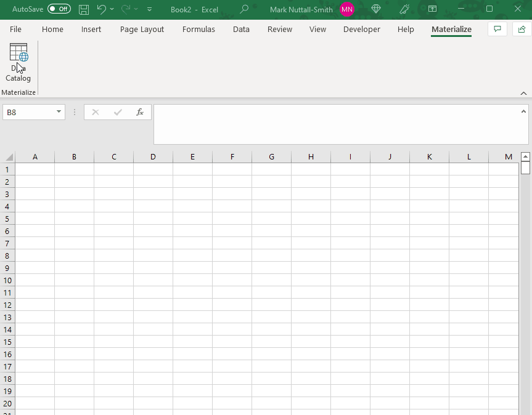Click the Save icon in title bar
Screen dimensions: 532x415
[84, 9]
